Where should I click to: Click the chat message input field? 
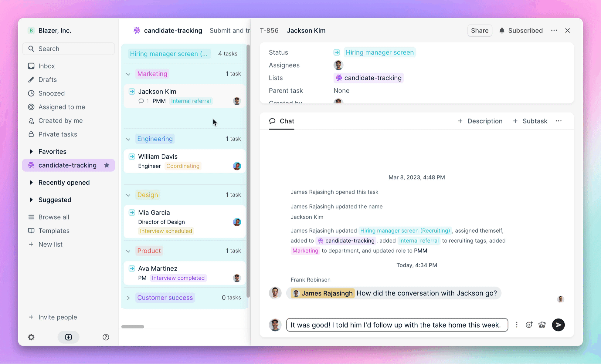[396, 325]
